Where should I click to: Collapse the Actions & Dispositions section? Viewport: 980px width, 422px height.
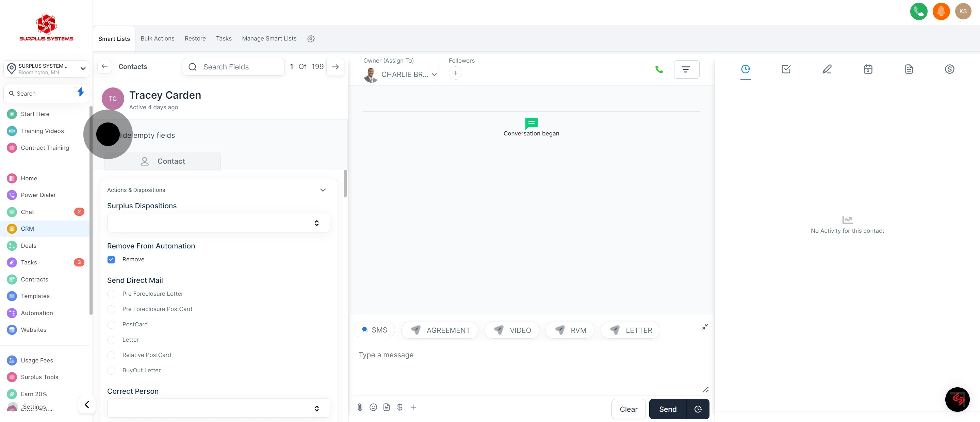pos(323,190)
